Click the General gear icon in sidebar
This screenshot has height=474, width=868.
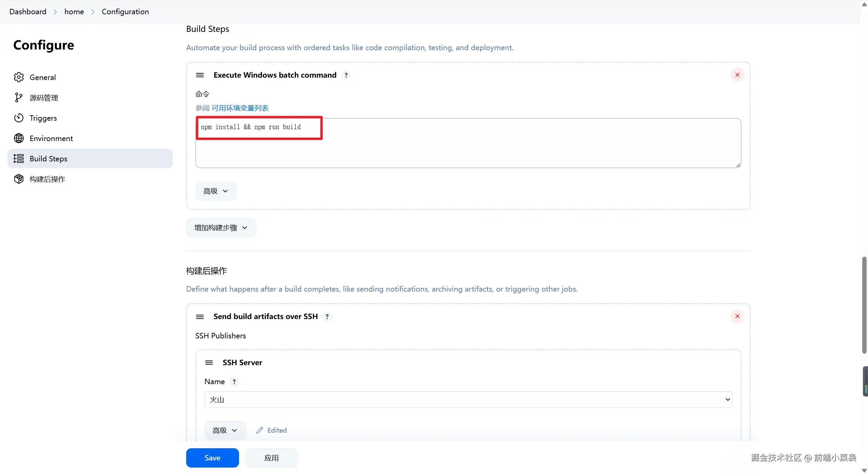(x=19, y=77)
